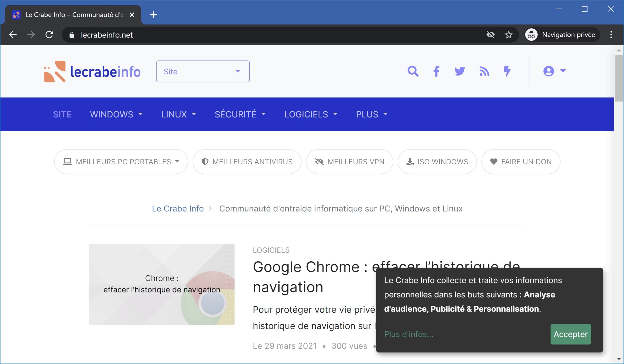Minimize the Chrome window

pos(559,9)
